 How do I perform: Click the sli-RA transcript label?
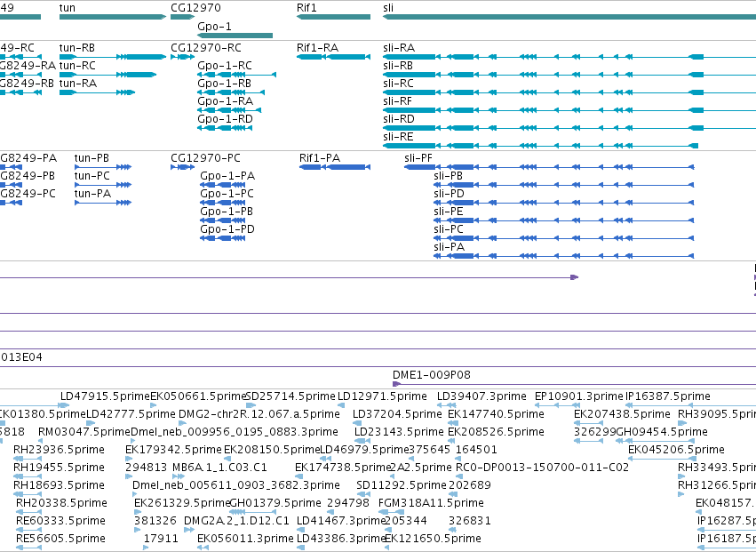[x=399, y=48]
